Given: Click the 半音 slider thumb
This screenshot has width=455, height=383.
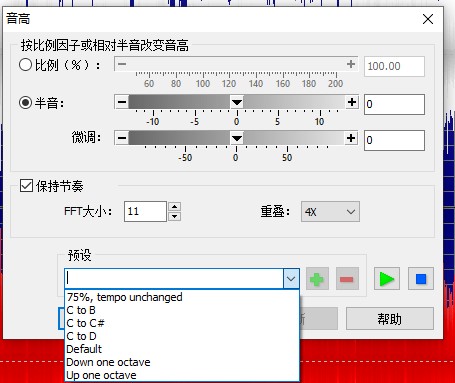Looking at the screenshot, I should tap(237, 102).
